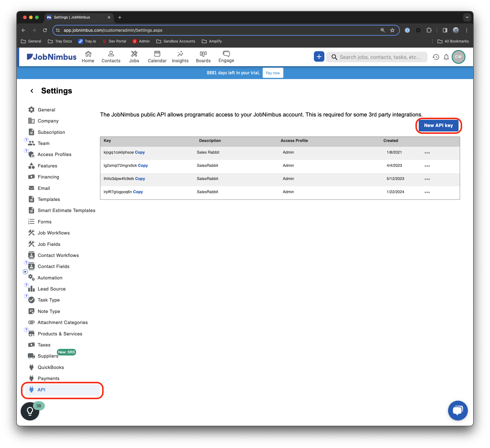Click the help question mark beside Team
The width and height of the screenshot is (490, 448).
tap(26, 140)
